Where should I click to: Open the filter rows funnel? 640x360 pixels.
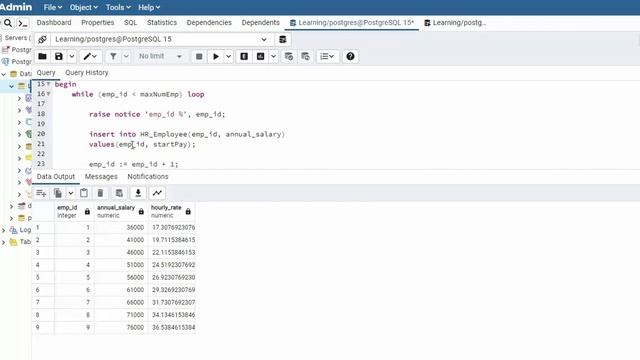pos(113,56)
